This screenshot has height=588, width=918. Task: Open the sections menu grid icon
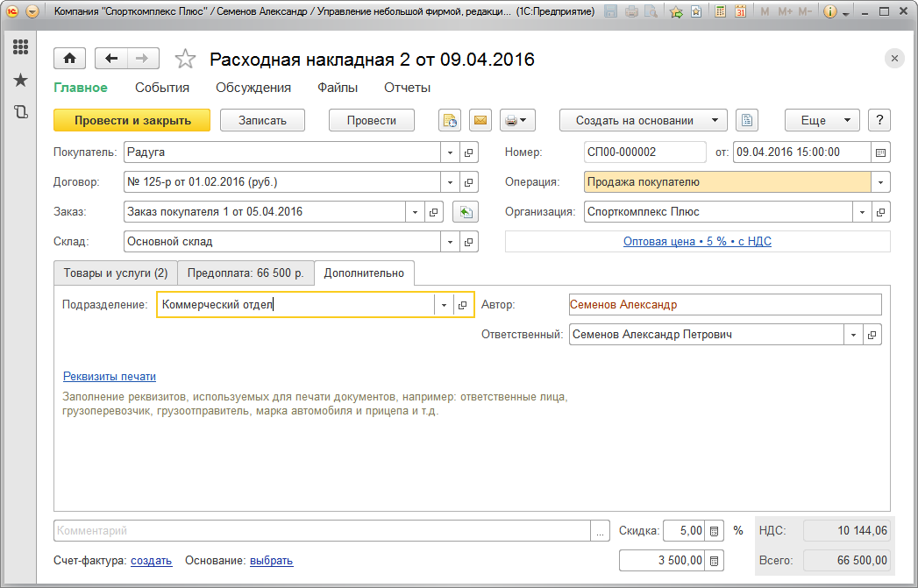click(20, 47)
